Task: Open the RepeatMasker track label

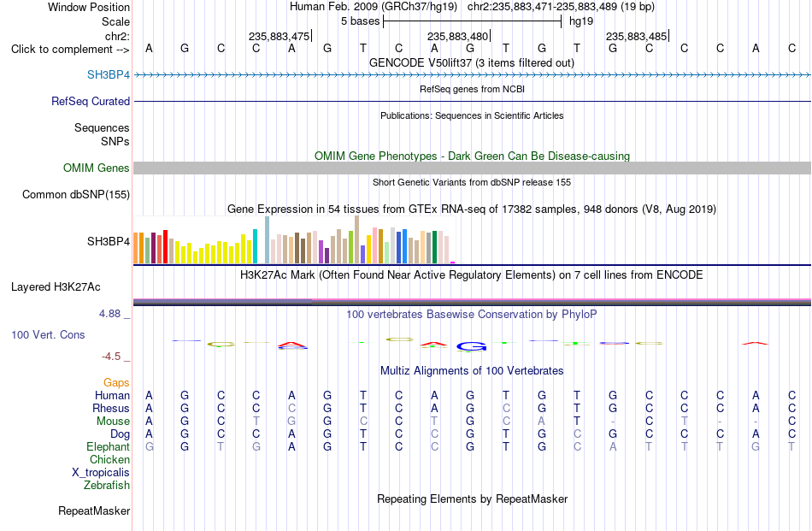Action: coord(94,510)
